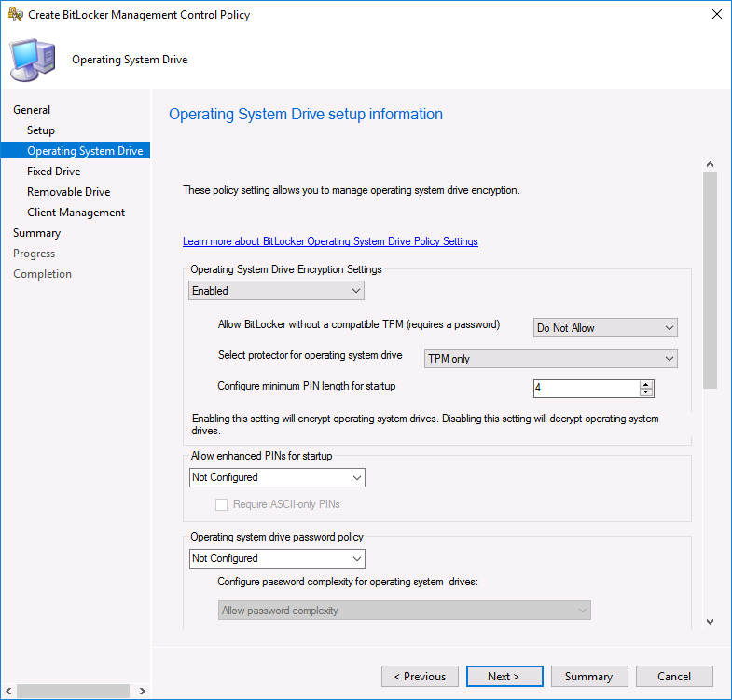Jump to Summary in the sidebar
Viewport: 732px width, 700px height.
[x=37, y=233]
